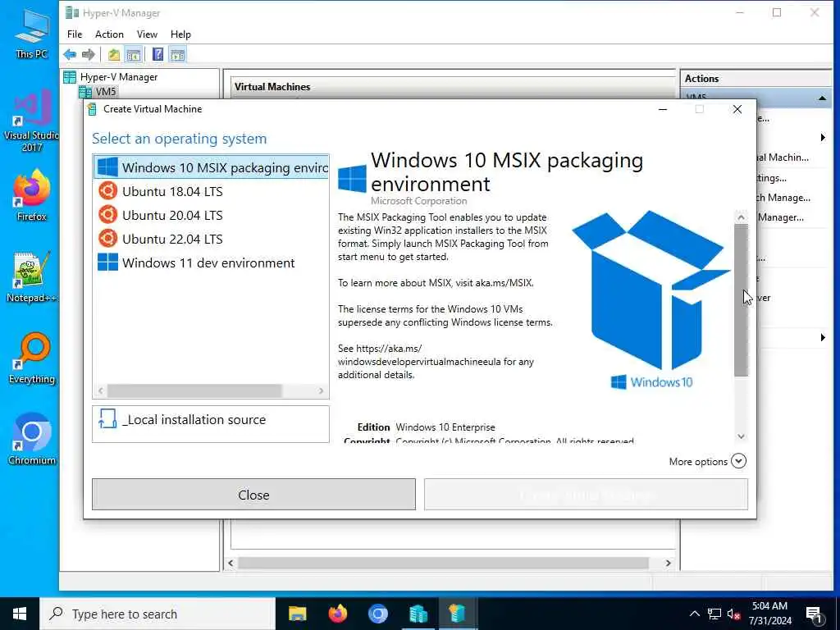This screenshot has width=840, height=630.
Task: Open the Action menu
Action: (109, 34)
